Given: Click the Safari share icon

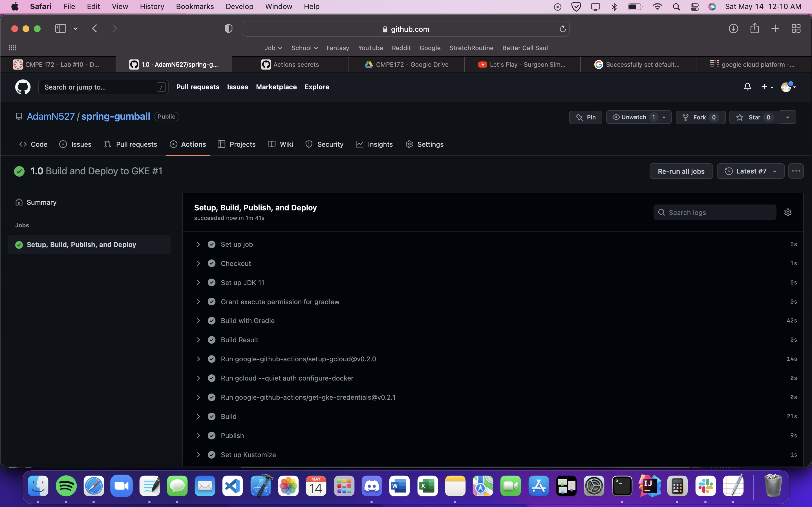Looking at the screenshot, I should click(x=754, y=28).
